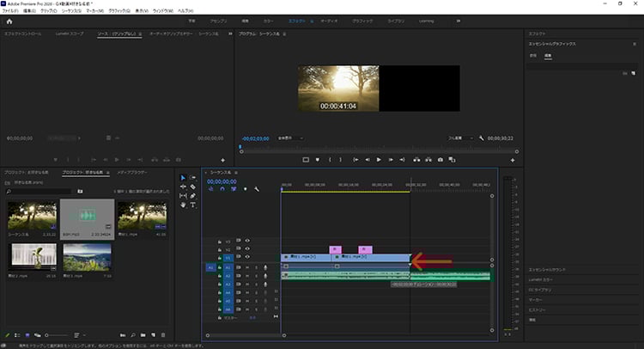
Task: Open the Sequence timeline panel menu
Action: tap(236, 173)
